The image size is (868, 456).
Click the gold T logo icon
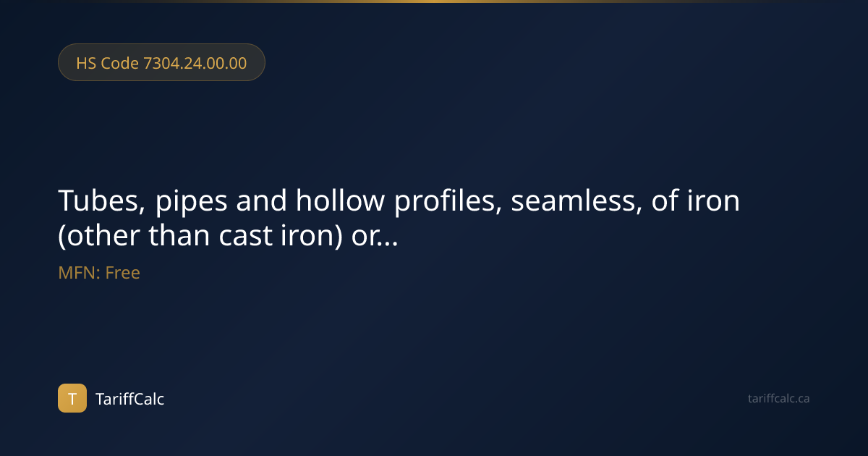click(x=72, y=398)
